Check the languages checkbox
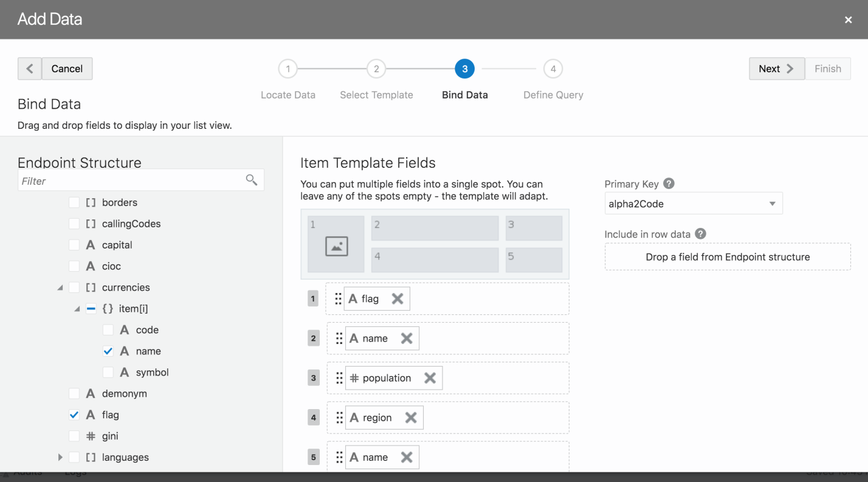This screenshot has height=482, width=868. coord(74,457)
